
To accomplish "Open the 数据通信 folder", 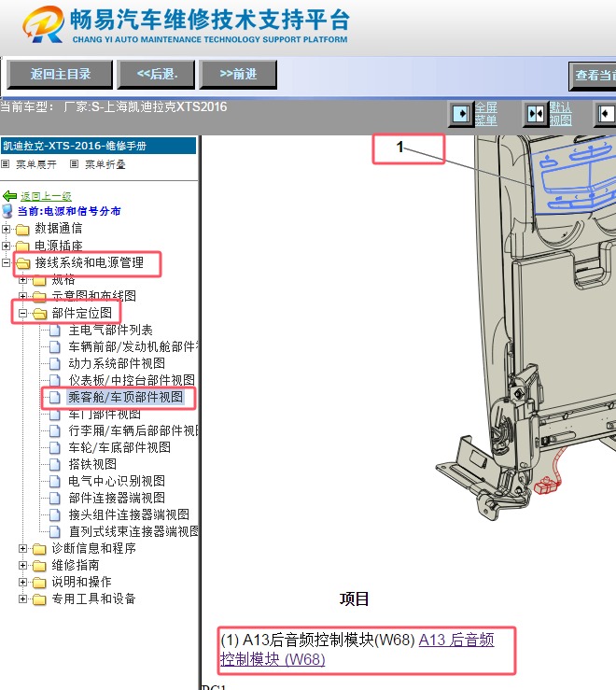I will [x=58, y=229].
